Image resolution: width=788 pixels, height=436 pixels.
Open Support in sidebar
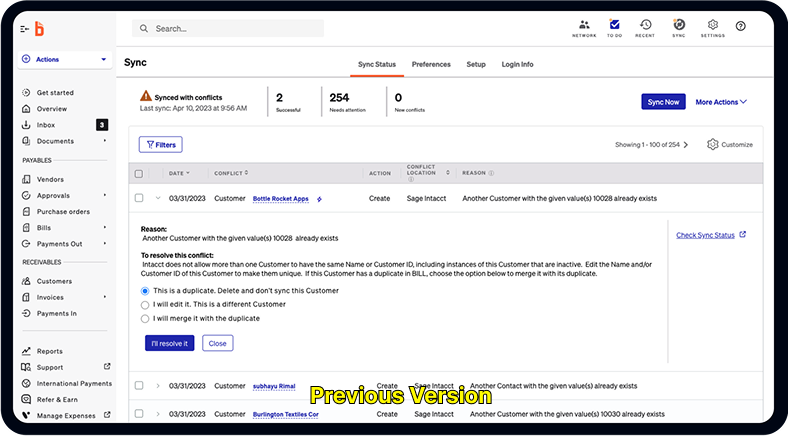[x=50, y=367]
